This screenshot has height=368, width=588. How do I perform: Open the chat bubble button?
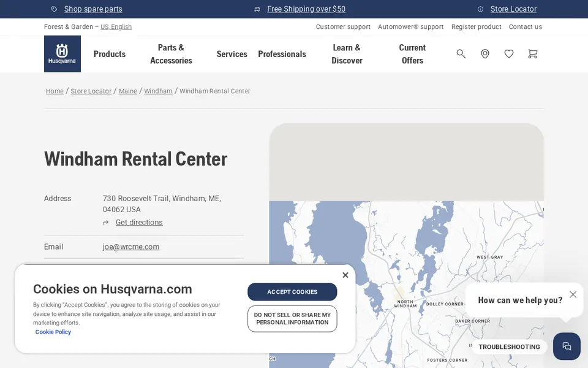566,346
